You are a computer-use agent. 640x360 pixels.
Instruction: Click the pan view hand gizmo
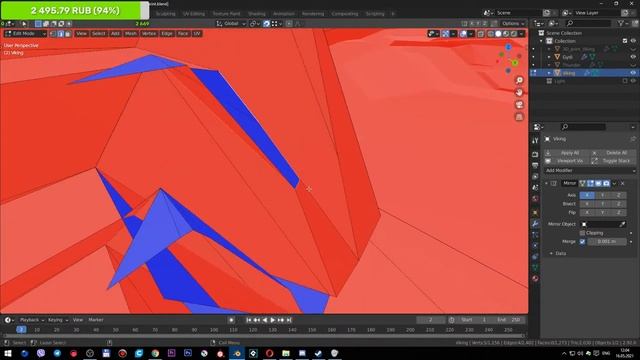point(519,92)
